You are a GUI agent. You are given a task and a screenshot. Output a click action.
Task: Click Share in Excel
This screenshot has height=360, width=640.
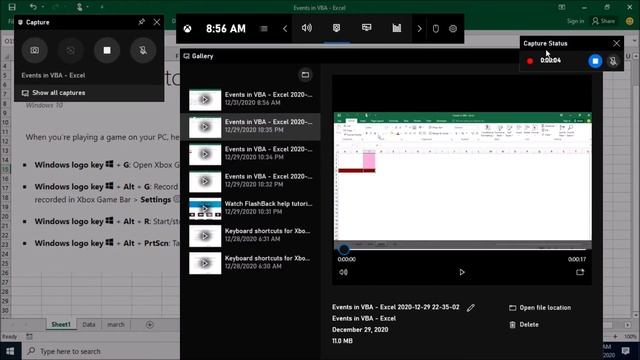(x=603, y=21)
